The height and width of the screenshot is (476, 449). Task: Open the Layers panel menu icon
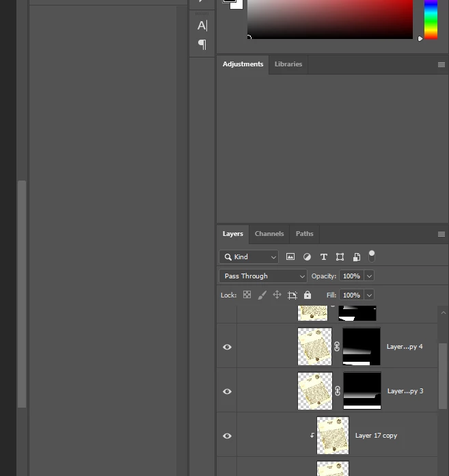click(x=441, y=234)
